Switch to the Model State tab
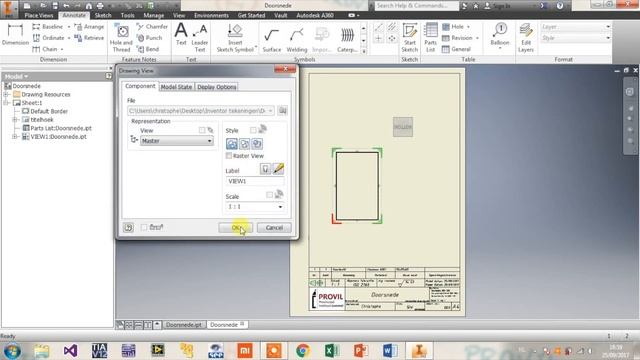 [x=176, y=87]
